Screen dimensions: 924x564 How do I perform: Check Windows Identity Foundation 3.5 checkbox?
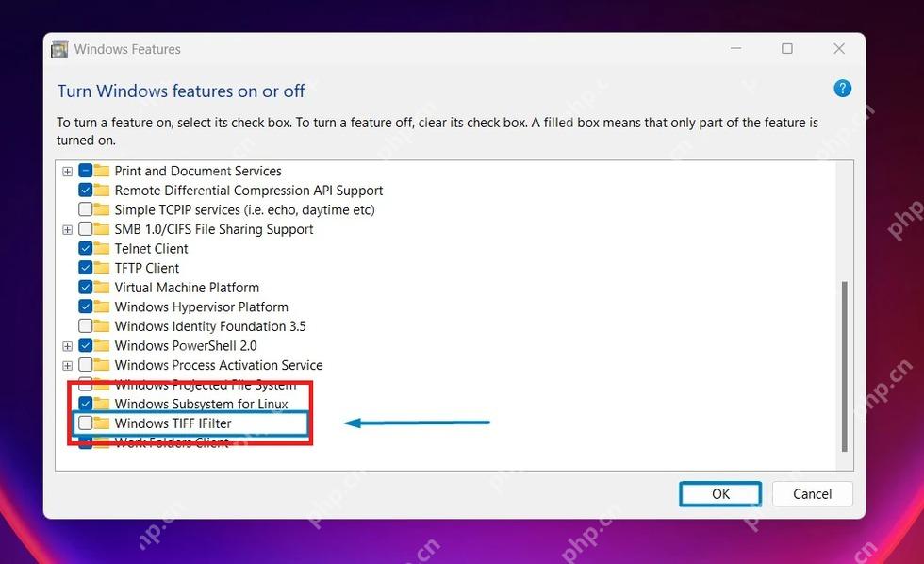pos(86,326)
